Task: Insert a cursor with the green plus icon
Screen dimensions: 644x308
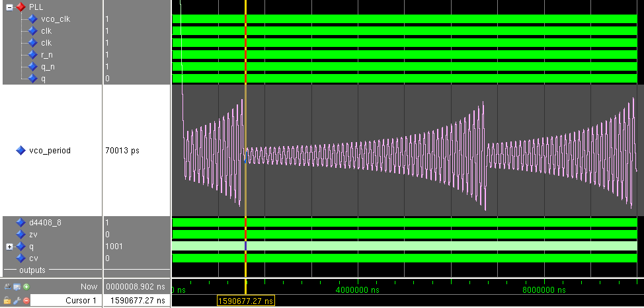Action: [x=26, y=287]
